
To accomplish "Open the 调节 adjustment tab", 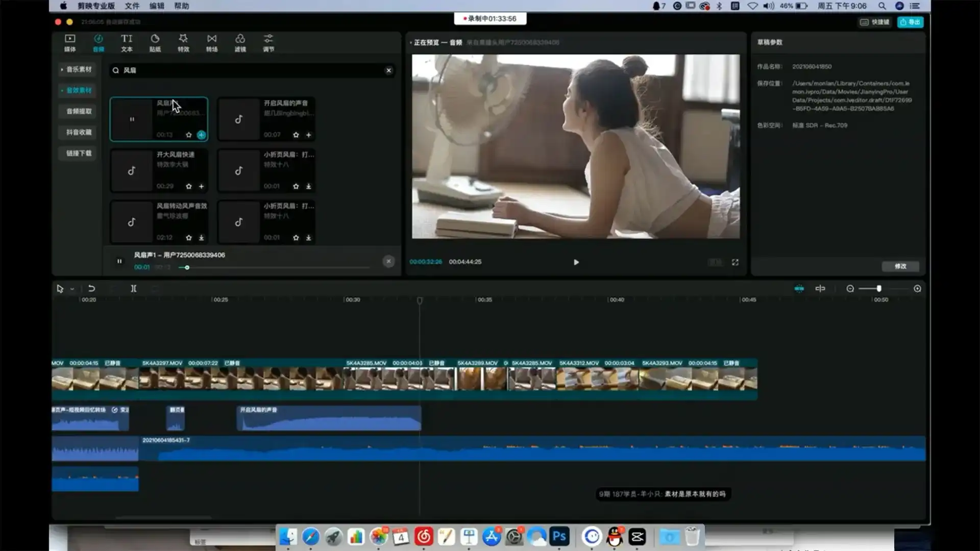I will [x=268, y=43].
